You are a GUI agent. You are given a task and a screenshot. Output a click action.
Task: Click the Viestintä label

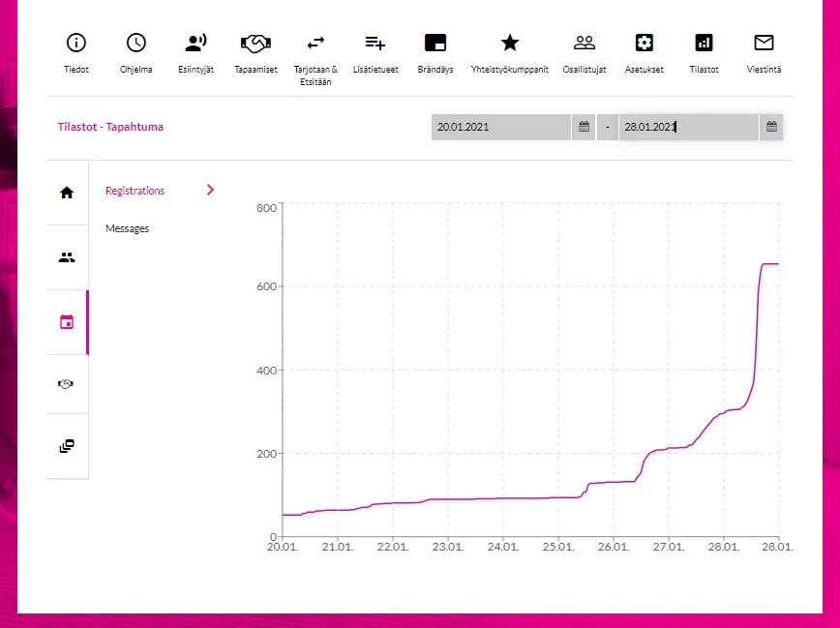(764, 69)
